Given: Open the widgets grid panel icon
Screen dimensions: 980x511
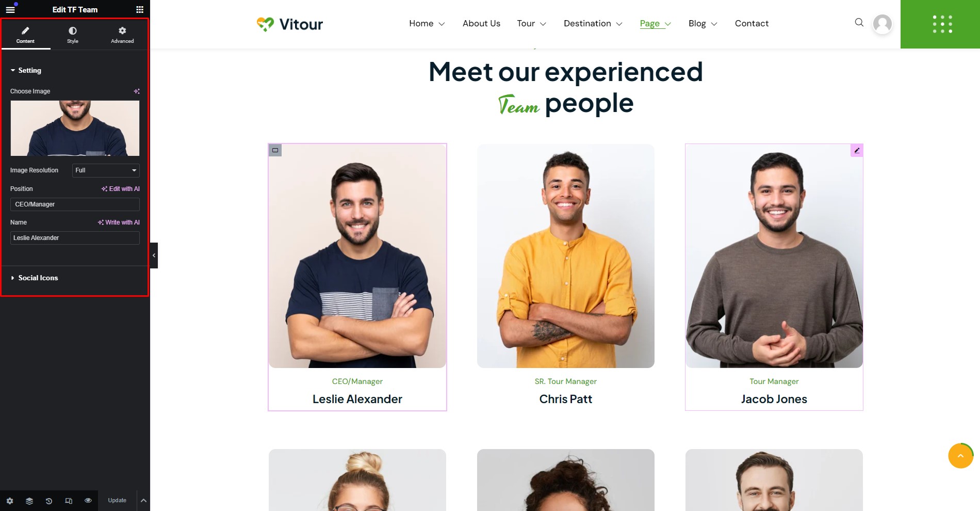Looking at the screenshot, I should 140,9.
